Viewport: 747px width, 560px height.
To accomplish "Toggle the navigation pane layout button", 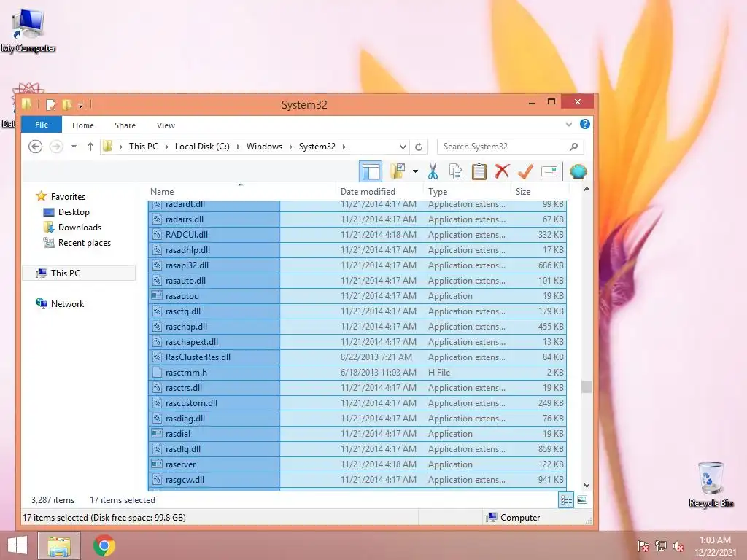I will [370, 171].
